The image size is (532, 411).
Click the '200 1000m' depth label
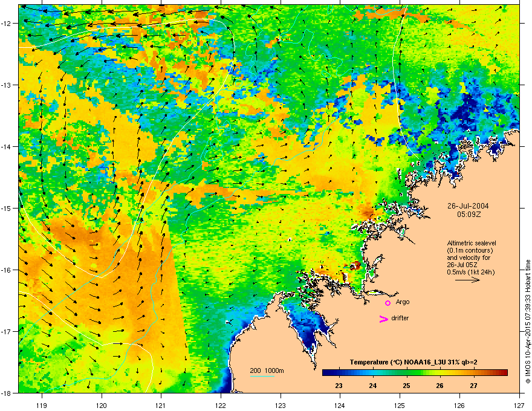(x=267, y=371)
